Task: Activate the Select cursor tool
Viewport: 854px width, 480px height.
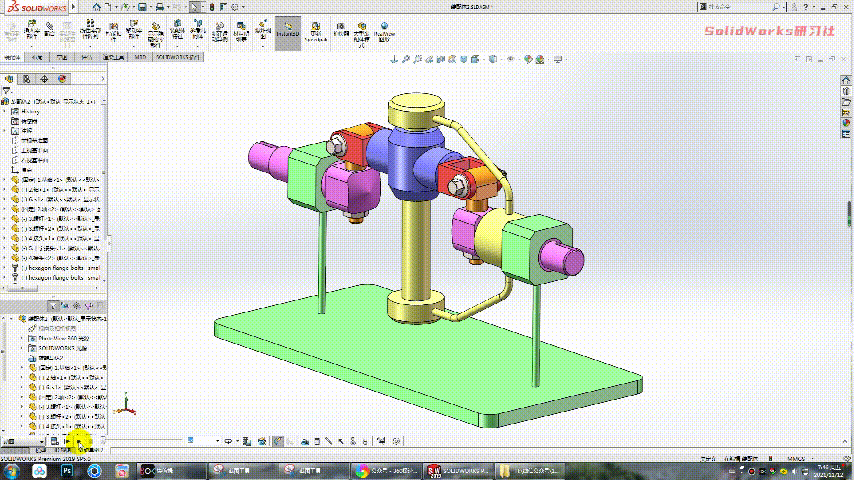Action: click(x=194, y=7)
